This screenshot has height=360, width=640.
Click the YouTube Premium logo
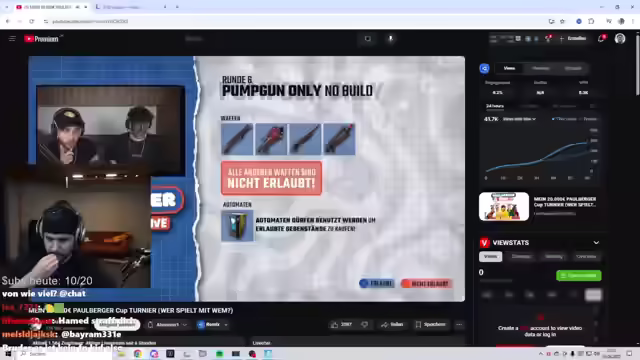[41, 39]
